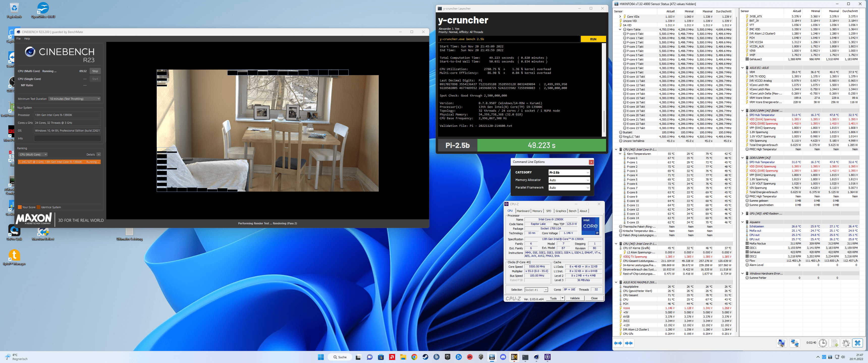Click y-cruncher command line field
The width and height of the screenshot is (868, 363).
[509, 39]
